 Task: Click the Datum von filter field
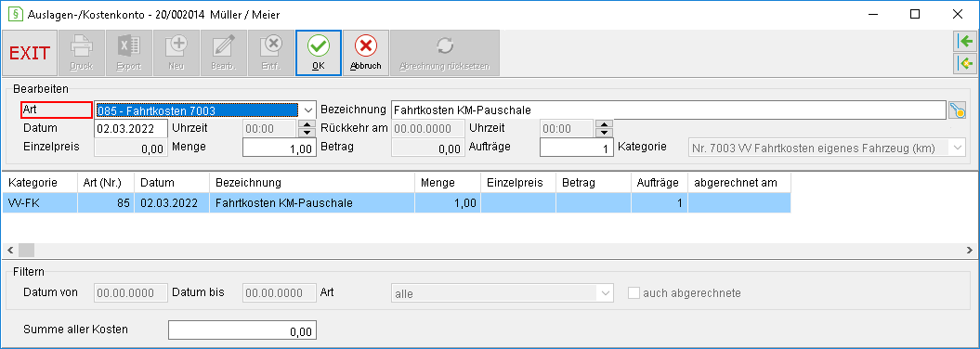pyautogui.click(x=131, y=292)
